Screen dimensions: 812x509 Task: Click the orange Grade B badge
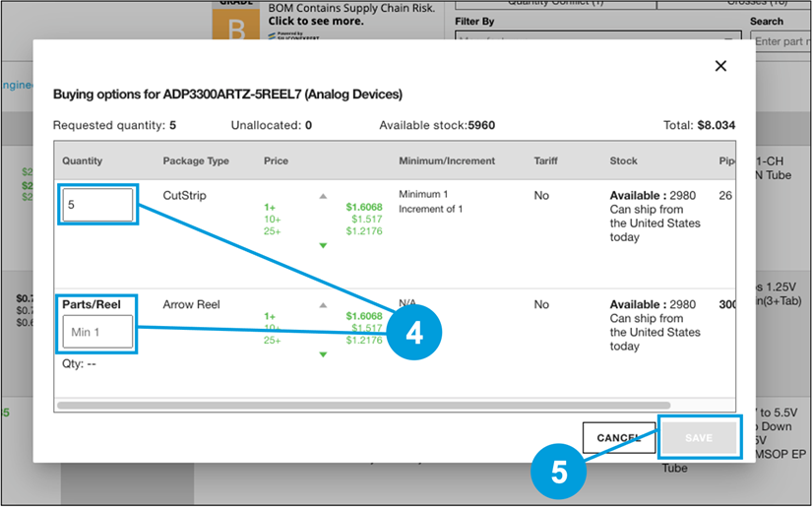pyautogui.click(x=237, y=27)
